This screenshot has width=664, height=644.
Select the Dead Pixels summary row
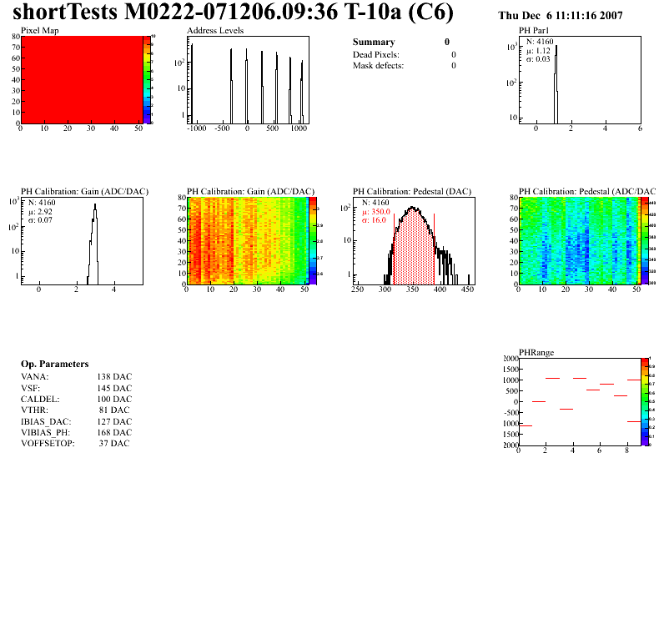[405, 54]
